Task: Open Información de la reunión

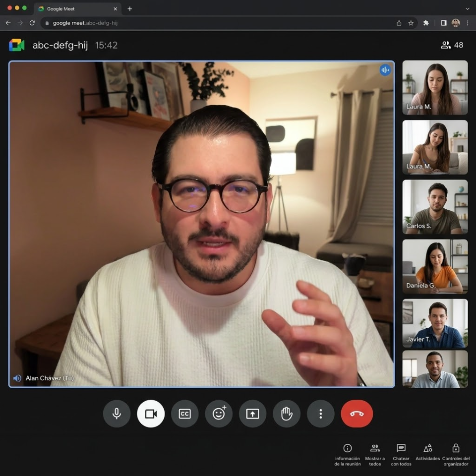Action: (348, 455)
